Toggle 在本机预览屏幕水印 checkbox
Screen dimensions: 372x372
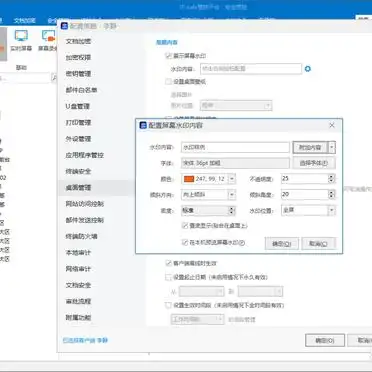click(x=185, y=243)
